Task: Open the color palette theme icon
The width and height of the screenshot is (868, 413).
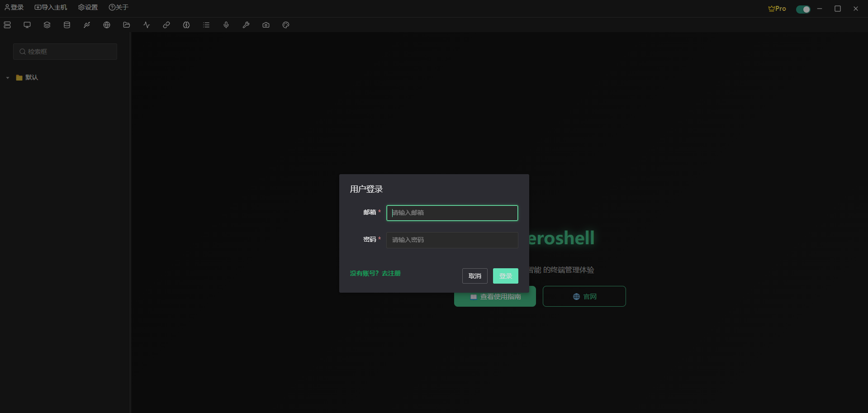Action: [x=286, y=25]
